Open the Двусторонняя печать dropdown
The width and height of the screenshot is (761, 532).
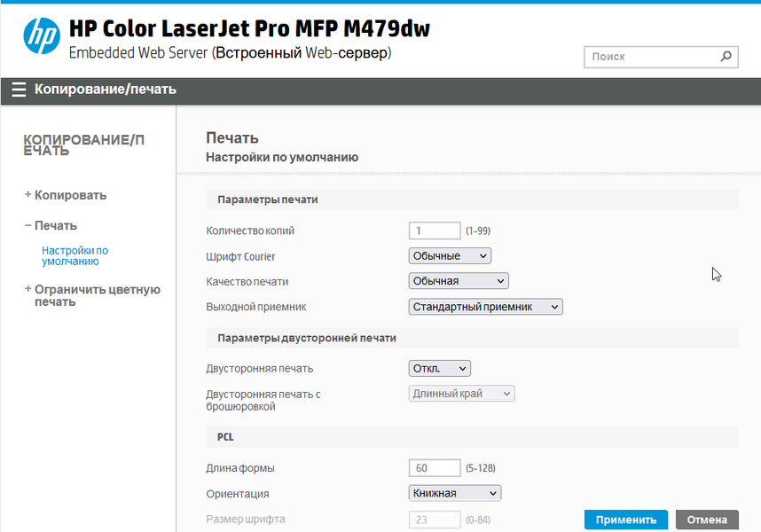439,369
